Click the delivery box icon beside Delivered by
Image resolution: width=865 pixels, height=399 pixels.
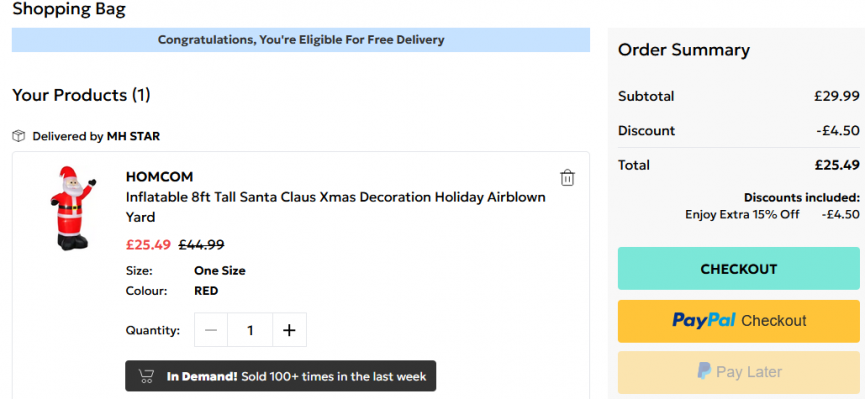(19, 136)
